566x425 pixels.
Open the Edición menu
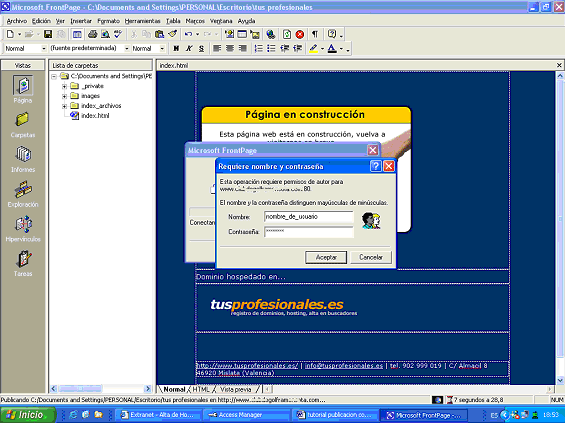[41, 21]
